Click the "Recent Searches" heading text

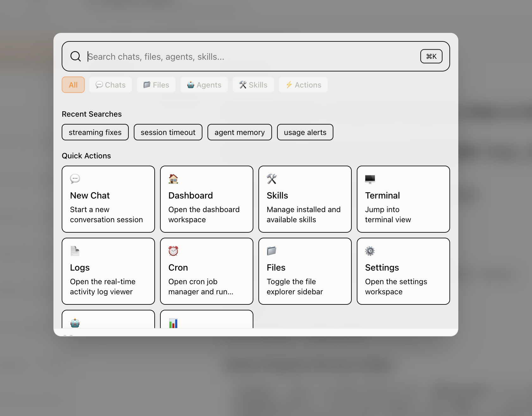(92, 114)
